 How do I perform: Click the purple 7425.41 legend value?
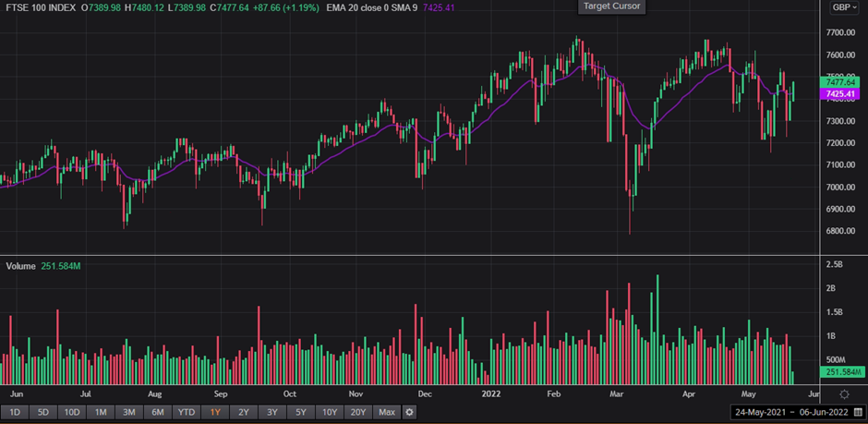440,8
